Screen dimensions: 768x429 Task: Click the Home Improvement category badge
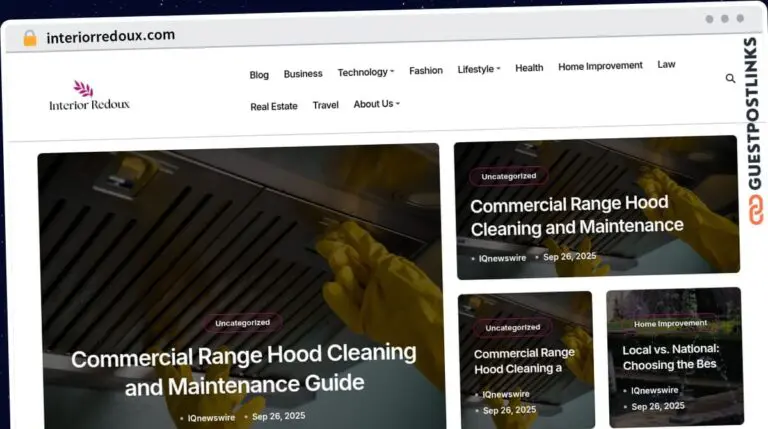tap(670, 324)
